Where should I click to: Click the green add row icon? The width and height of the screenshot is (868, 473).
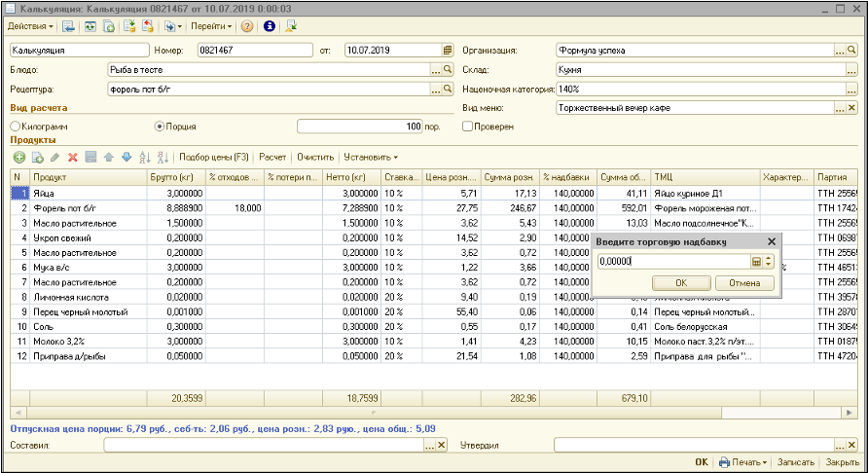18,157
